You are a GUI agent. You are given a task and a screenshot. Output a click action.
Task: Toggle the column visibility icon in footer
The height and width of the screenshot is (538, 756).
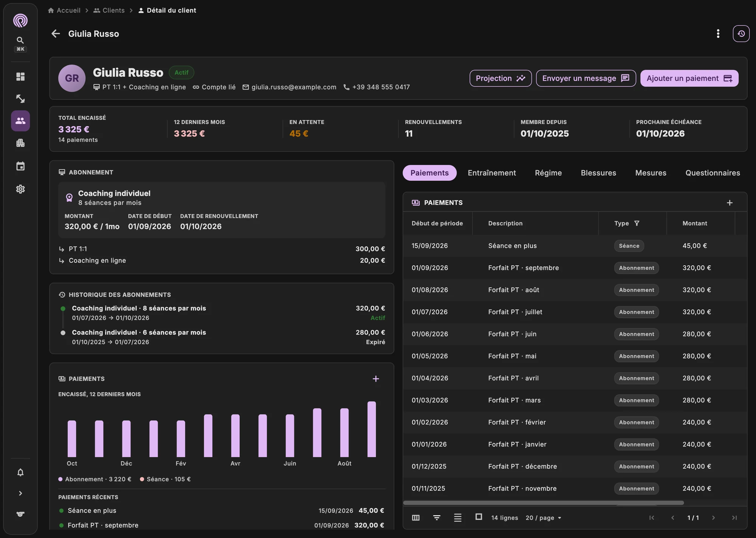(x=415, y=518)
